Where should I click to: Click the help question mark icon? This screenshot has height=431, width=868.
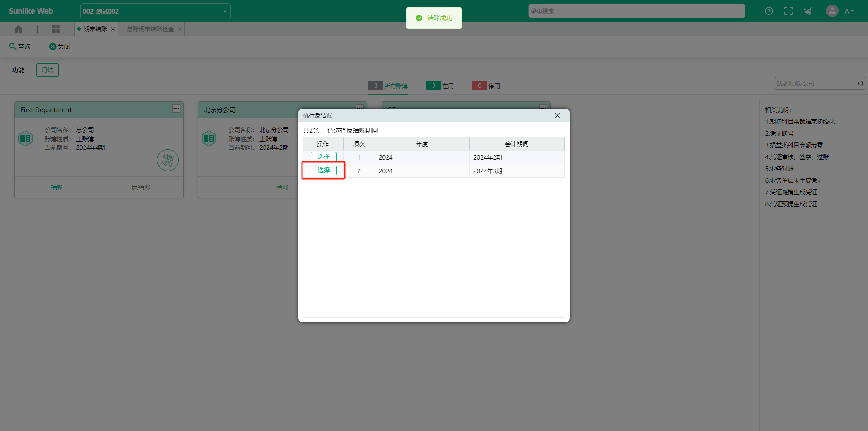click(769, 11)
